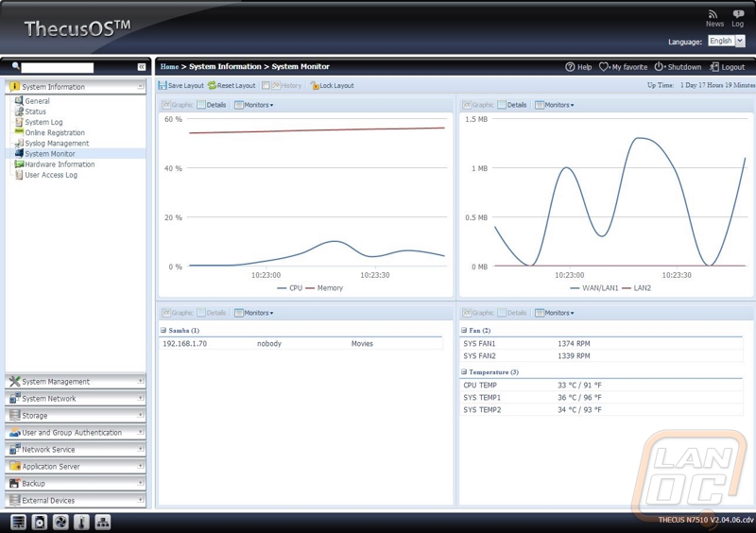Select Hardware Information in the tree
This screenshot has width=756, height=533.
click(59, 164)
